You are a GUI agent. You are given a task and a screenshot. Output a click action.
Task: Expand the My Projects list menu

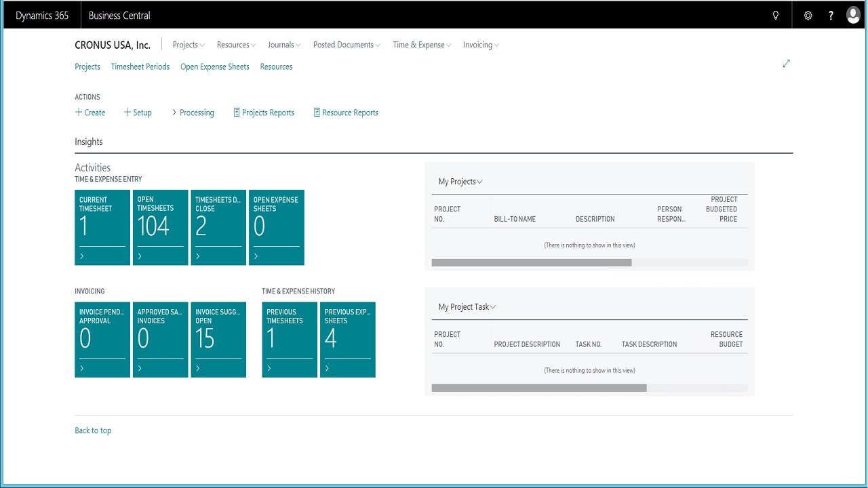tap(460, 182)
